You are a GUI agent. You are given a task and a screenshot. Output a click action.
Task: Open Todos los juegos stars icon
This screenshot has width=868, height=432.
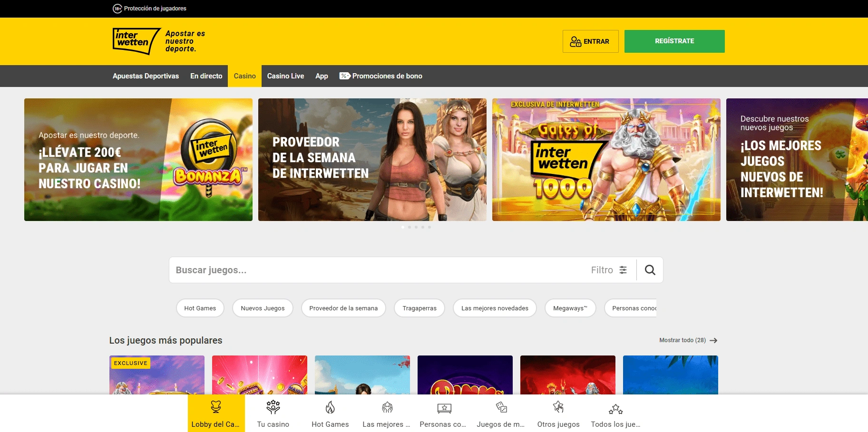[x=615, y=407]
